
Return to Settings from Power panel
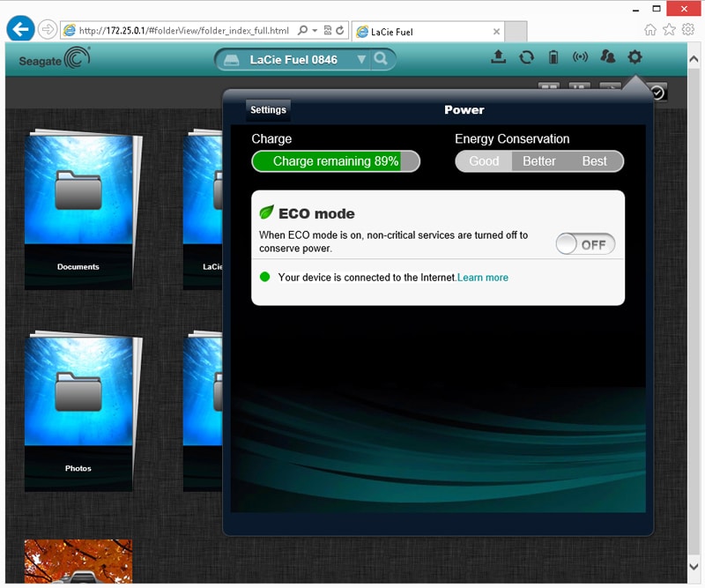coord(268,110)
